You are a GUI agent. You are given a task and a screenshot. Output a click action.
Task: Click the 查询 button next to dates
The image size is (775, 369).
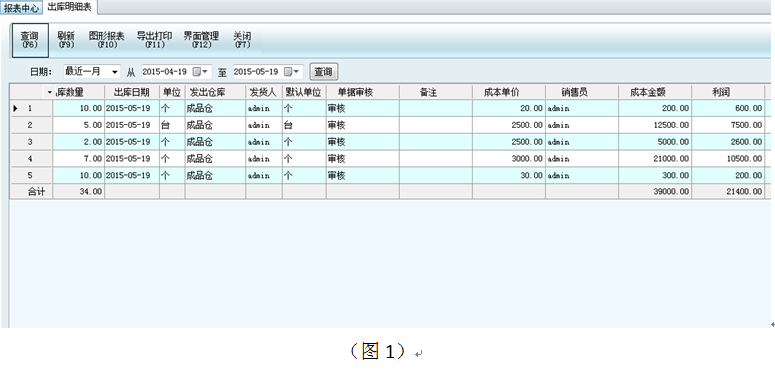pos(324,72)
